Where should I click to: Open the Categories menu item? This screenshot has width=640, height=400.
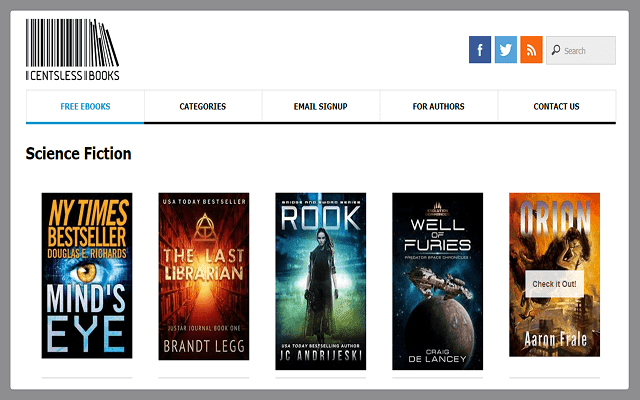click(x=203, y=106)
